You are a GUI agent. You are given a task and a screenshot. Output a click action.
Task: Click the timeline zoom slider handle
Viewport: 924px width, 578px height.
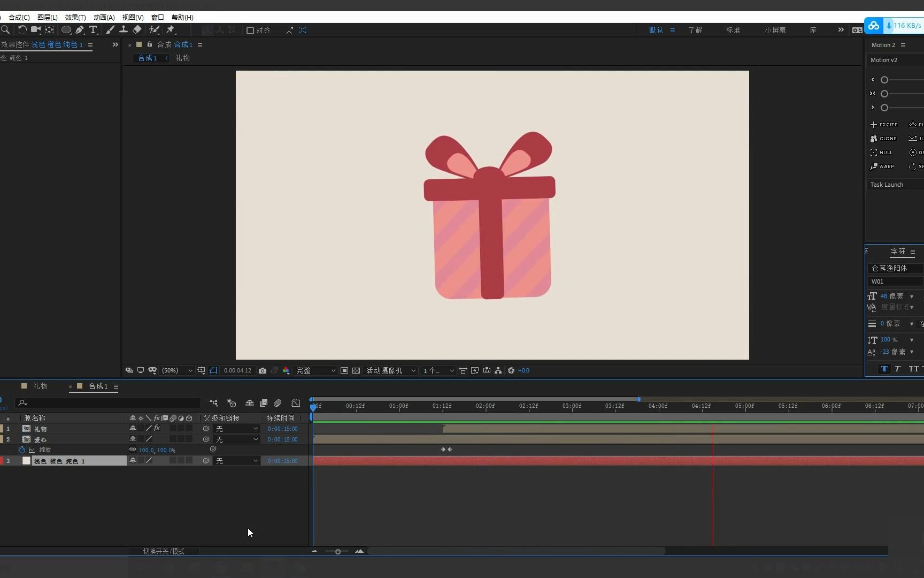(x=338, y=552)
